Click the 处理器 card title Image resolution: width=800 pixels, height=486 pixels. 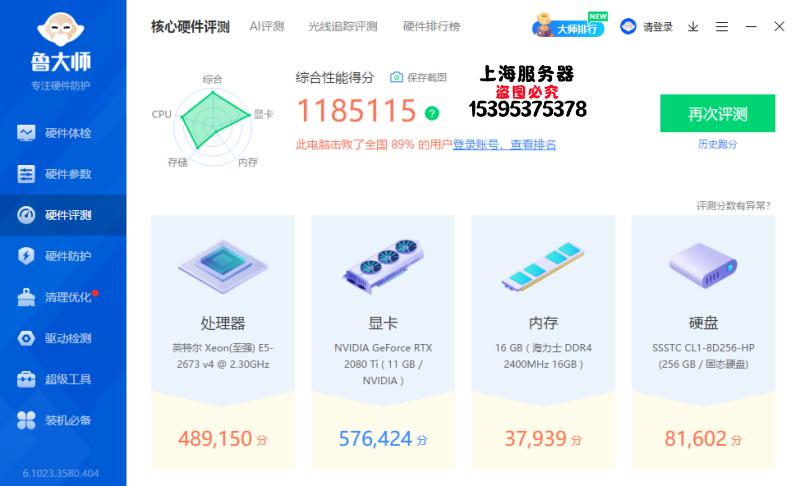point(223,323)
